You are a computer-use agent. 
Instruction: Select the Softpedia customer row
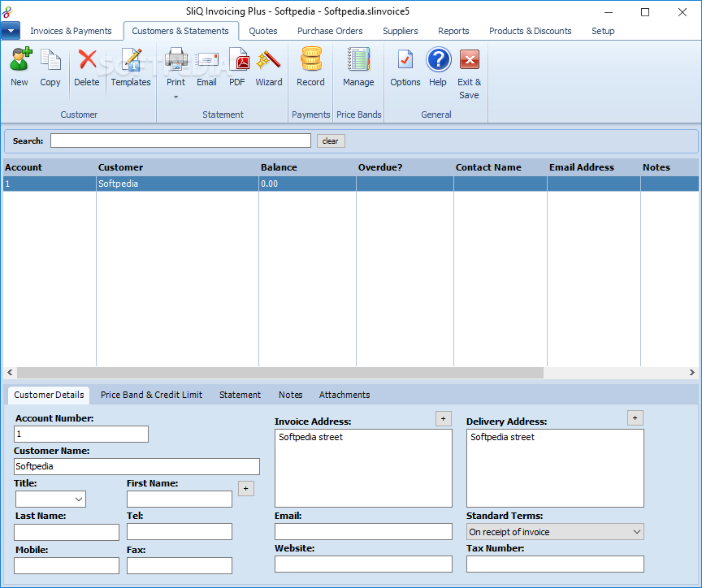click(351, 184)
